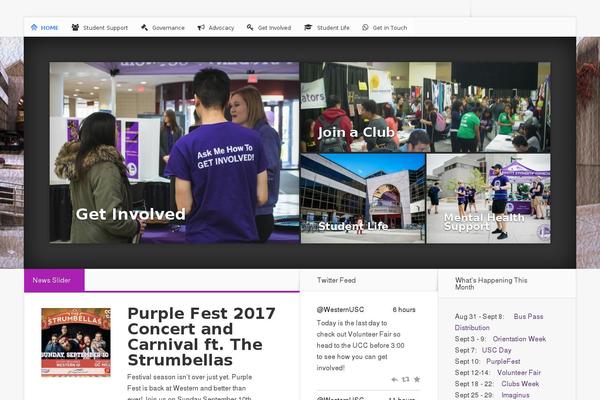Click the What's Happening This Month heading
The width and height of the screenshot is (600, 400).
pyautogui.click(x=491, y=284)
